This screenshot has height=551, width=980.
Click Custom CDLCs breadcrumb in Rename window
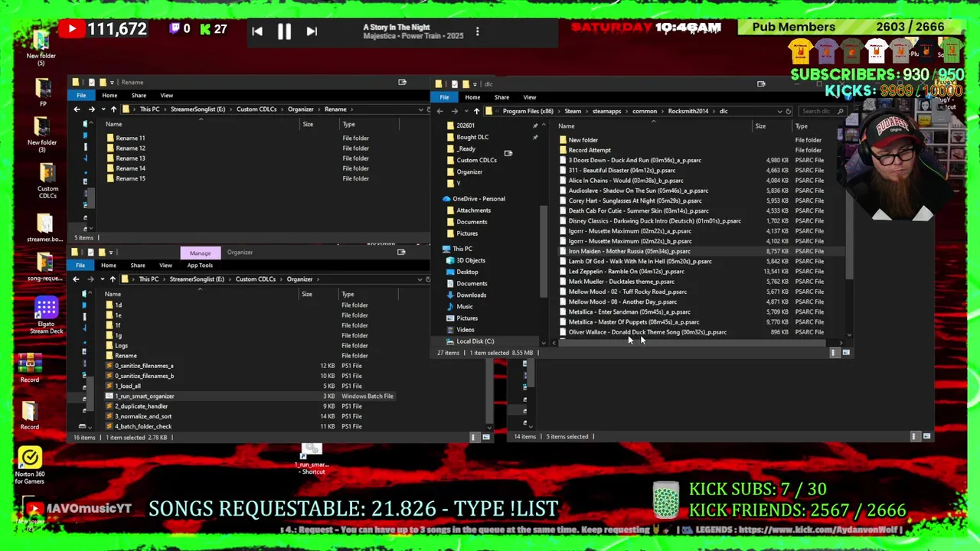pos(256,109)
